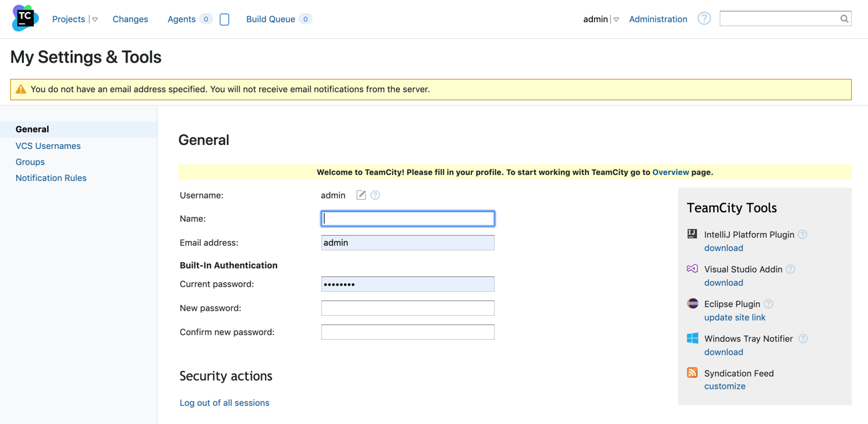Click the 'Built-In Authentication' label
Viewport: 868px width, 424px height.
(x=228, y=265)
